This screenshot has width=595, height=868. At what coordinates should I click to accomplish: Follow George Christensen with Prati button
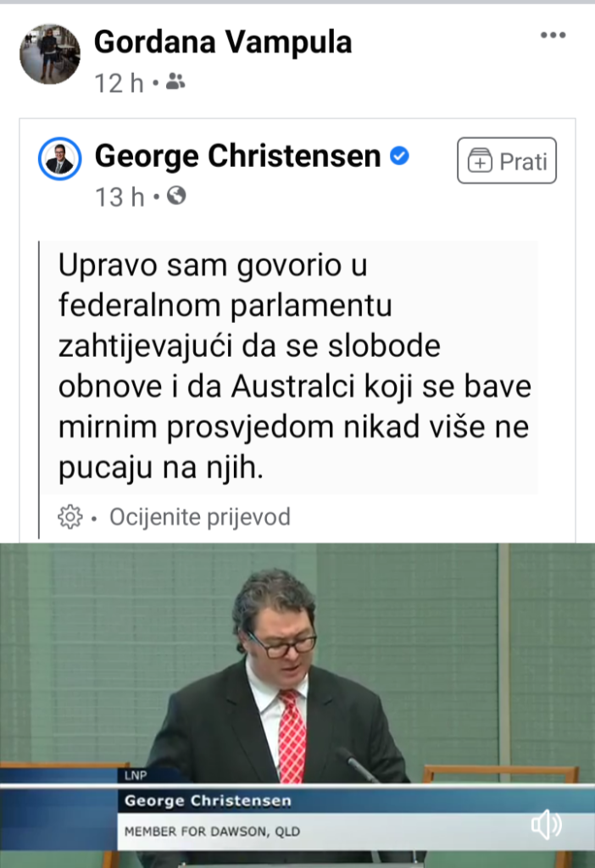click(507, 160)
